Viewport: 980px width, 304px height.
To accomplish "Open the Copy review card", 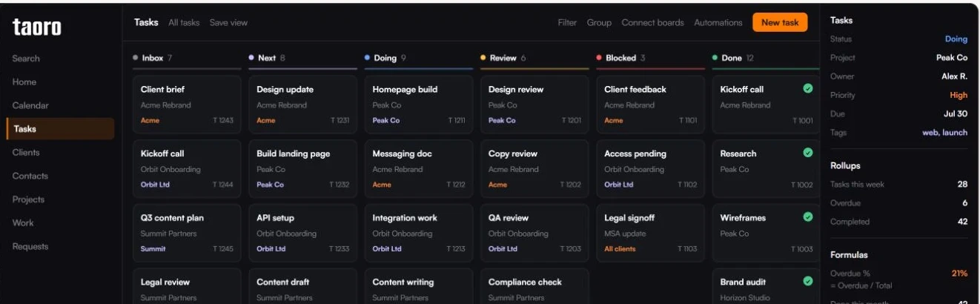I will click(534, 169).
